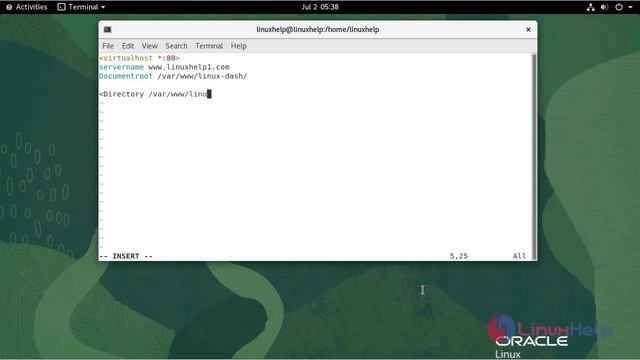Click on 'www.linuxhelp1.com' text
This screenshot has height=360, width=640.
click(x=189, y=67)
